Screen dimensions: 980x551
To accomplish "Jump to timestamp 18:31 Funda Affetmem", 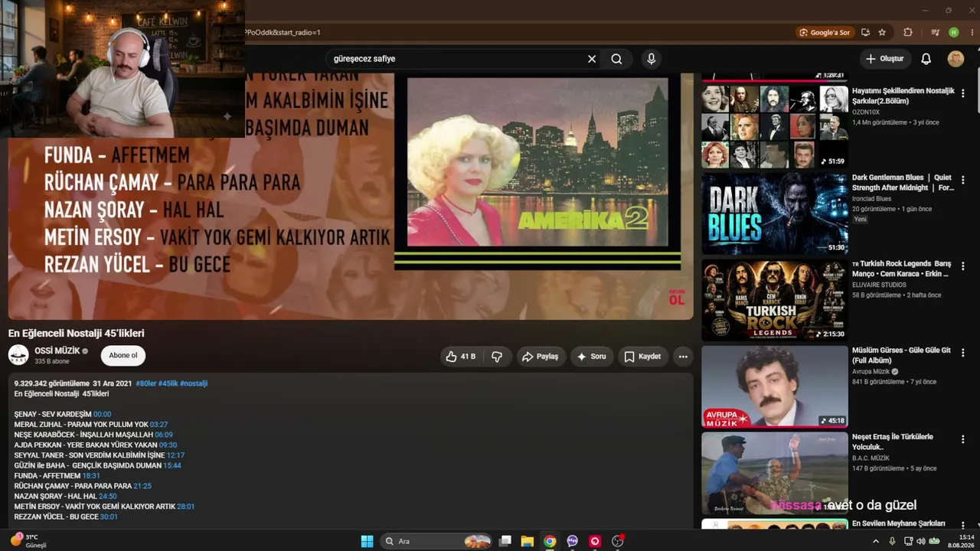I will pos(91,476).
